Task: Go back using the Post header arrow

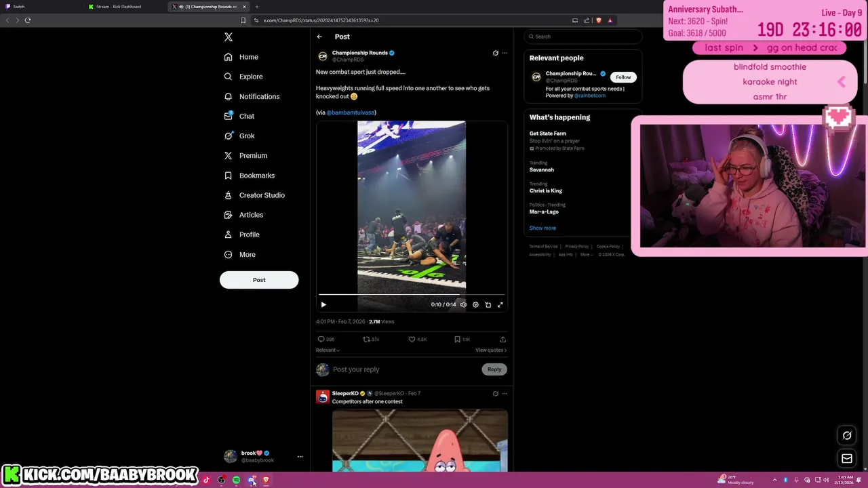Action: 319,37
